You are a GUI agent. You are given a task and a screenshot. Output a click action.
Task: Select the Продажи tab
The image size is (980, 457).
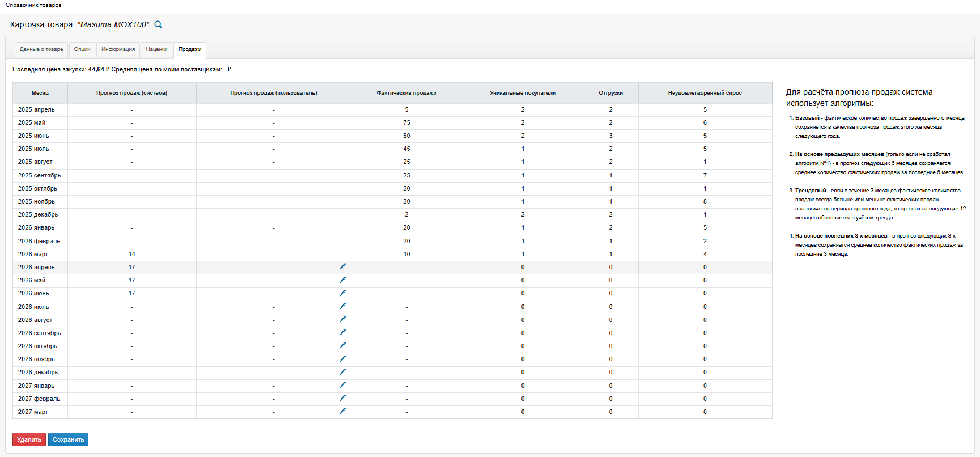[190, 49]
